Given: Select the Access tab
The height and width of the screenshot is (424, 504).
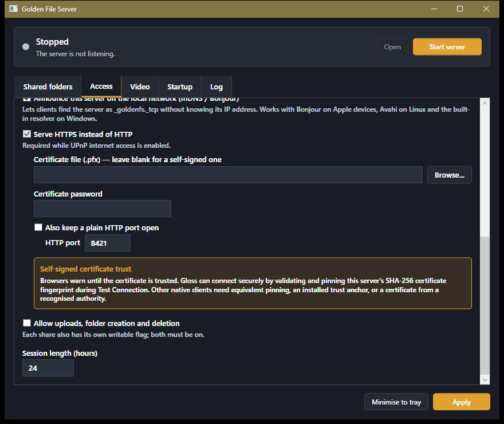Looking at the screenshot, I should pos(101,86).
